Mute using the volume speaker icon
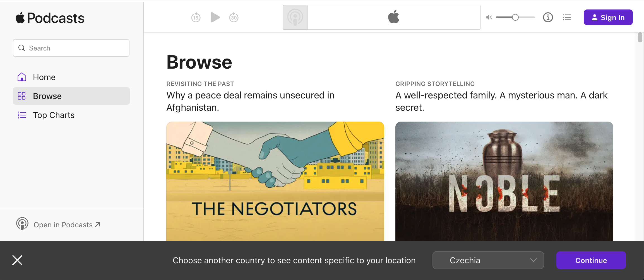 [489, 18]
